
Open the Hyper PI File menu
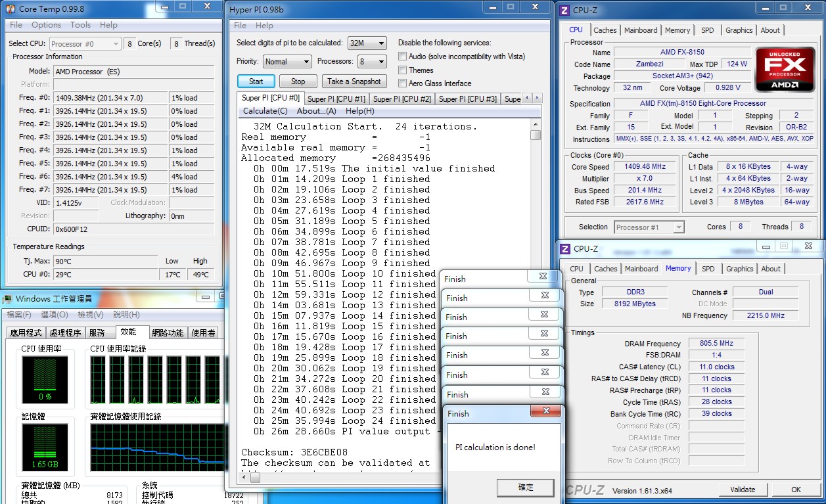click(x=241, y=26)
